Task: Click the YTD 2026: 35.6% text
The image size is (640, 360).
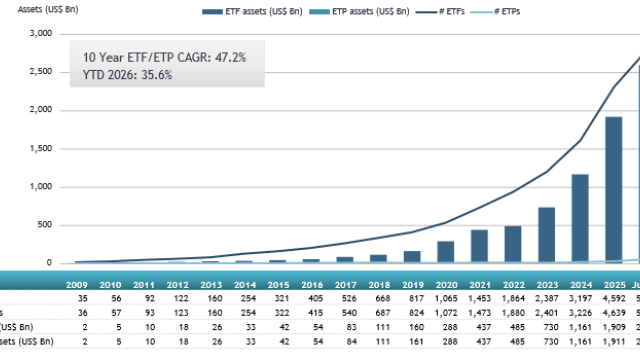Action: click(127, 75)
